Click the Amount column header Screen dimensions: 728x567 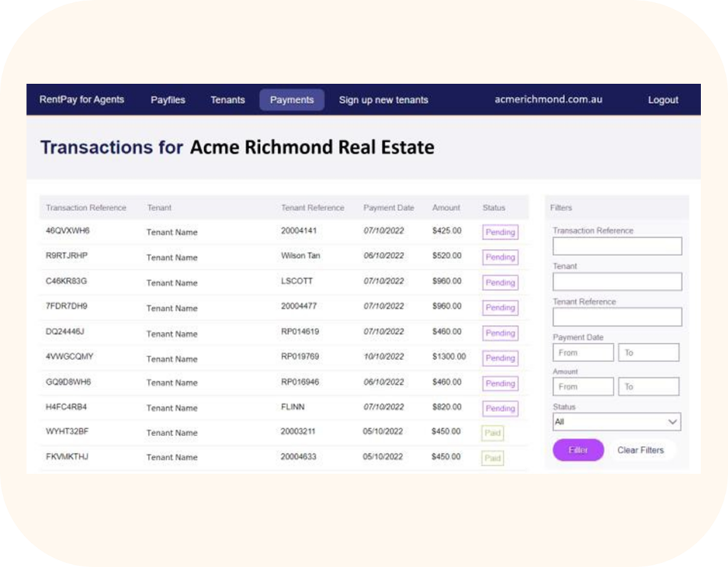446,208
